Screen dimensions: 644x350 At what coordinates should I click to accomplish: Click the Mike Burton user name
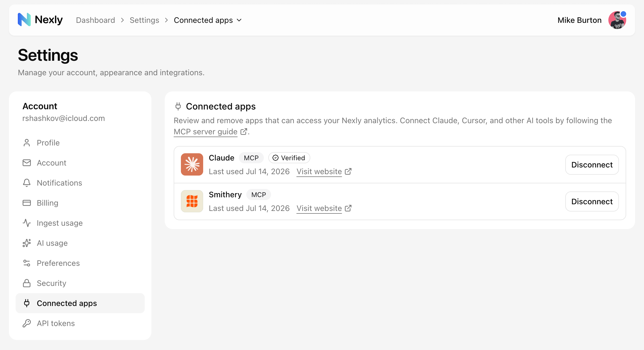[579, 20]
